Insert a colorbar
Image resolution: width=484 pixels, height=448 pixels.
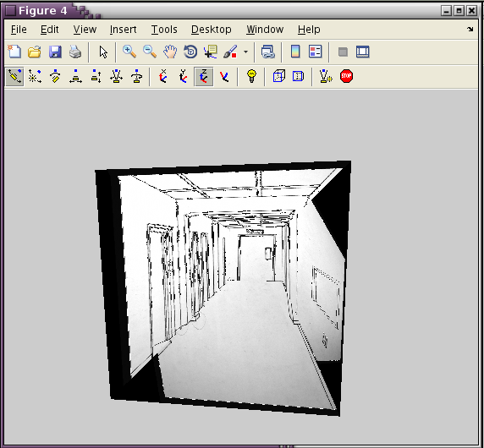coord(295,52)
